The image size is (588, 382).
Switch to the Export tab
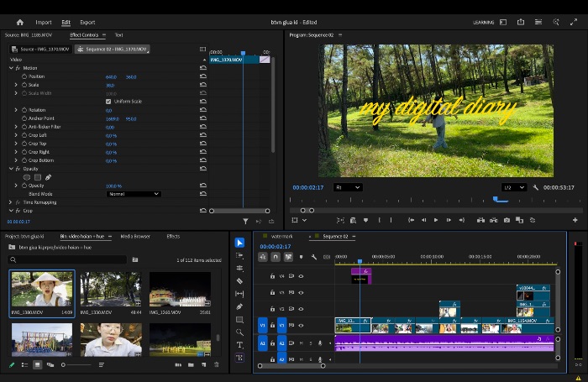coord(87,23)
